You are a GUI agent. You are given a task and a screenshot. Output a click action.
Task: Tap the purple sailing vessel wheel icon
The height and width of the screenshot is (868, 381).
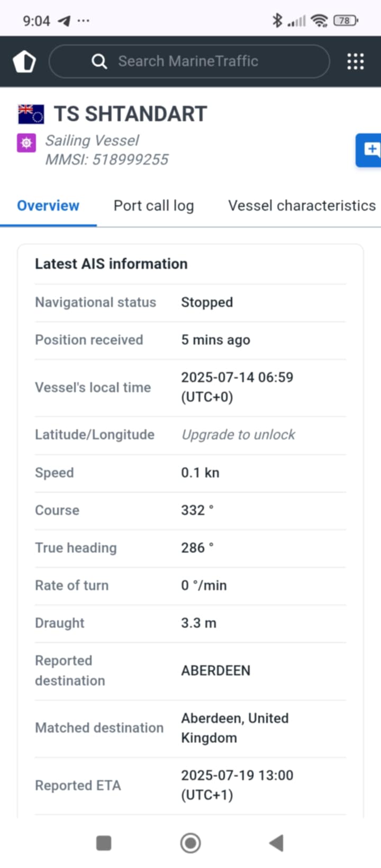coord(26,143)
